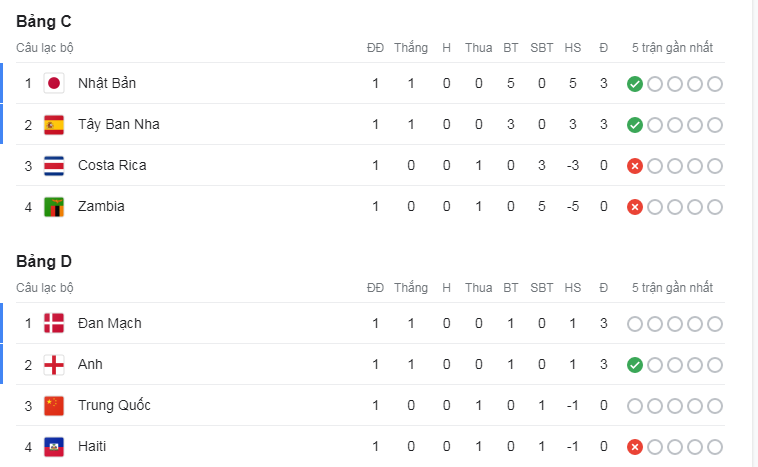
Task: Click the Denmark flag icon
Action: coord(54,323)
